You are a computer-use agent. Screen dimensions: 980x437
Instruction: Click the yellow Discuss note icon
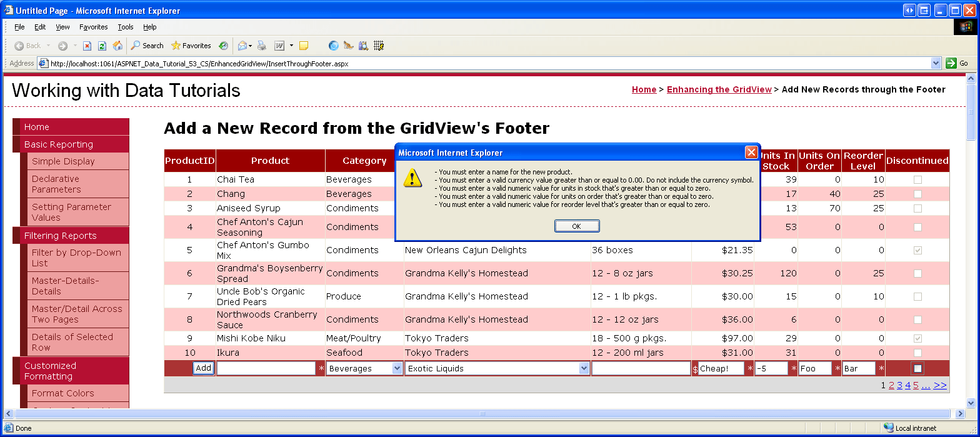(x=304, y=46)
